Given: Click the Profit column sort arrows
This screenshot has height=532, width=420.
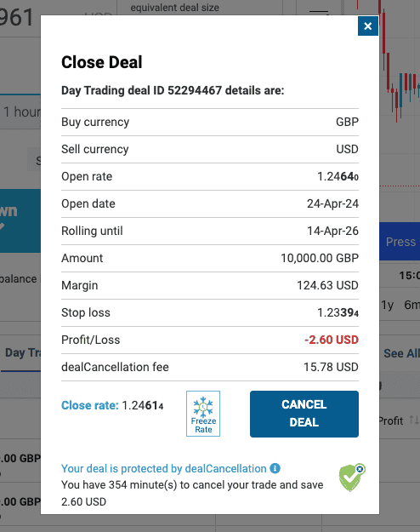Looking at the screenshot, I should [414, 420].
